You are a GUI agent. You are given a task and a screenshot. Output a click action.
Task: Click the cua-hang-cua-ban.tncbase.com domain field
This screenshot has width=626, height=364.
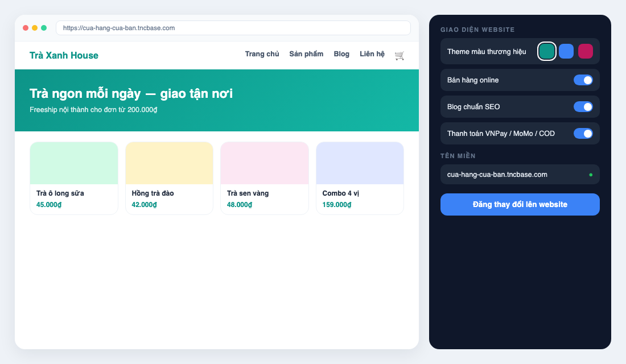(x=520, y=175)
